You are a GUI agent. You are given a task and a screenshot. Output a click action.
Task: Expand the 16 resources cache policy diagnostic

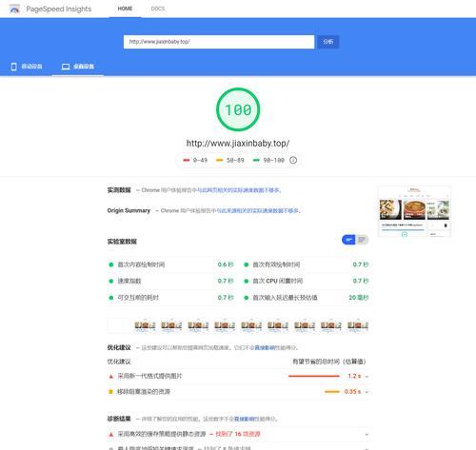coord(367,435)
